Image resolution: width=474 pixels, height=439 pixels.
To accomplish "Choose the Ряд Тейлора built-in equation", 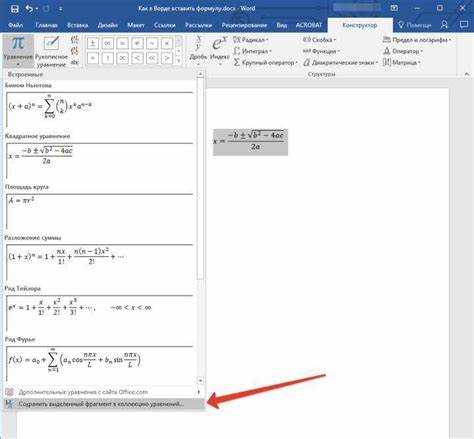I will pyautogui.click(x=100, y=313).
